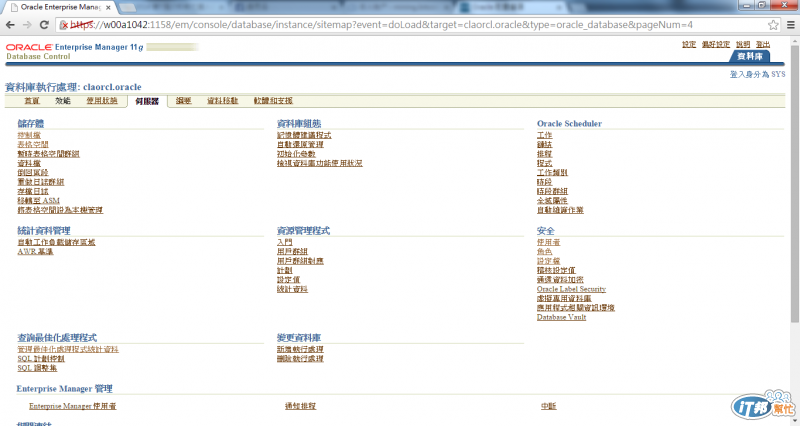Image resolution: width=800 pixels, height=426 pixels.
Task: Open the SQL 計劃控制 plan control link
Action: pyautogui.click(x=41, y=359)
